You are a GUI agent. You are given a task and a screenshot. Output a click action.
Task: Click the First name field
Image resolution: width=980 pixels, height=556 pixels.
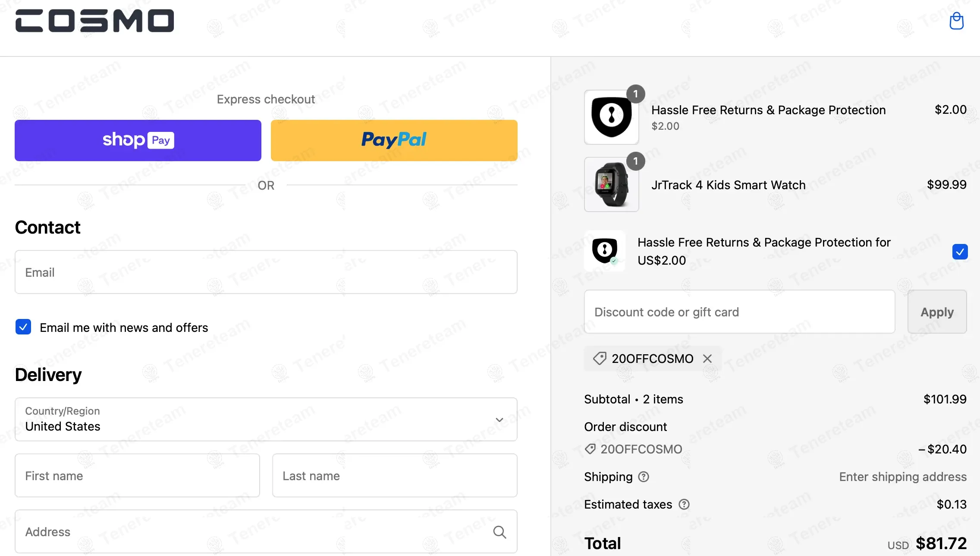(137, 475)
